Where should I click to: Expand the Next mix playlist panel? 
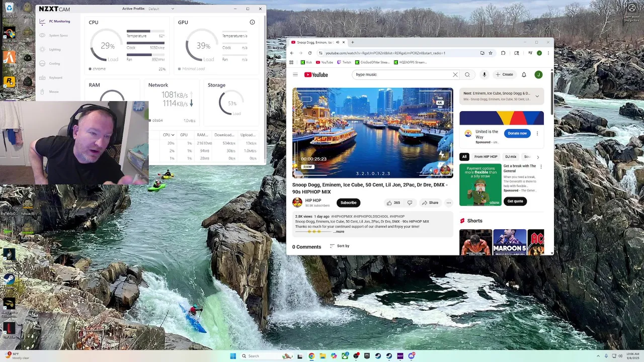pyautogui.click(x=537, y=96)
